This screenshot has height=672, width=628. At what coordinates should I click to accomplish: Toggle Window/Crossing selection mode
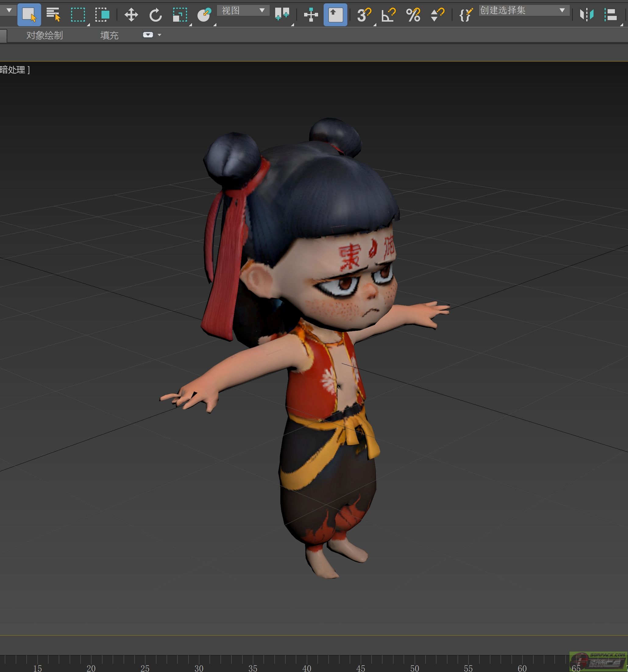point(102,15)
